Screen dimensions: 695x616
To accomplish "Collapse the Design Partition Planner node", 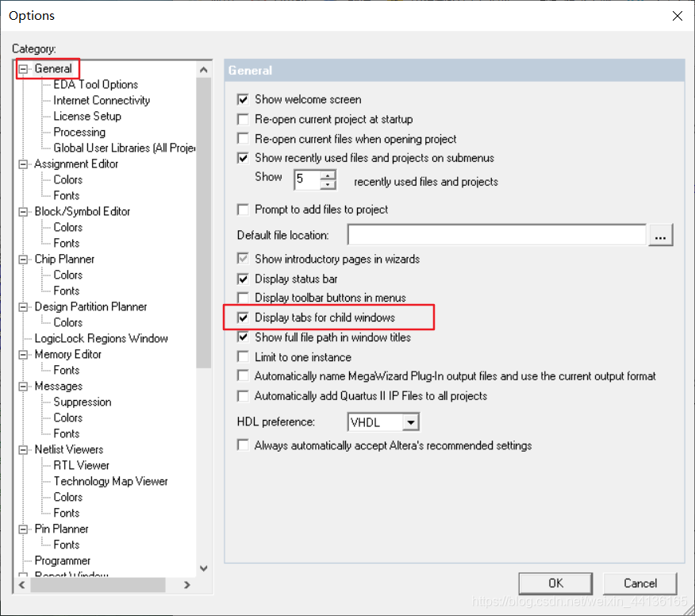I will [x=23, y=307].
